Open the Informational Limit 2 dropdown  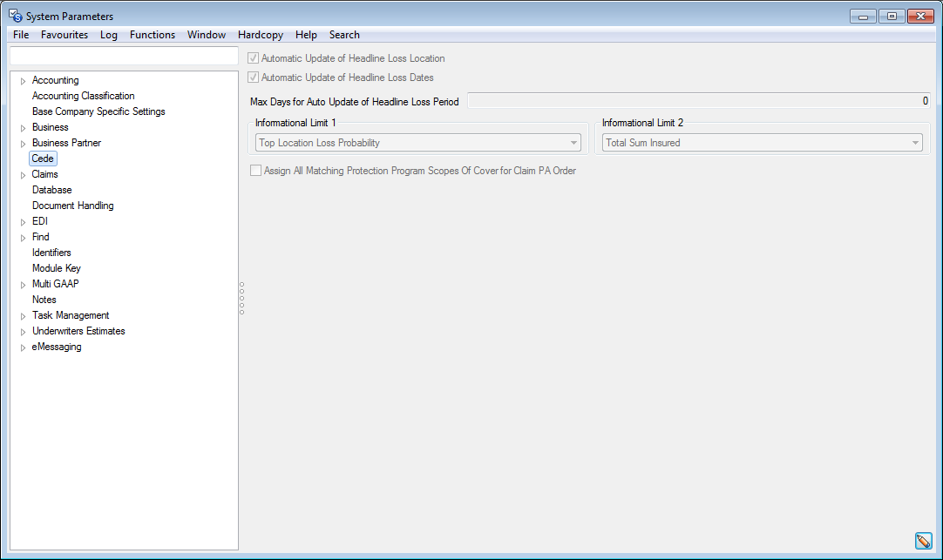(915, 143)
